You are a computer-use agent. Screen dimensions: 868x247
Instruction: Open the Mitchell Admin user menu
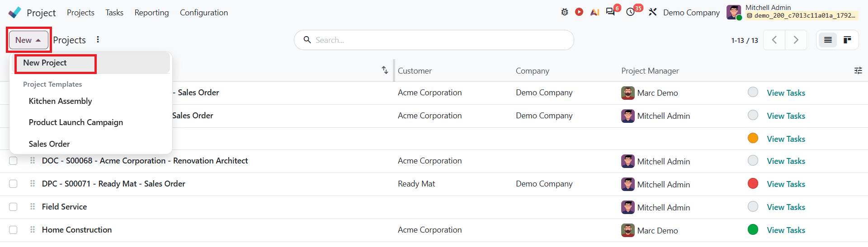(x=792, y=12)
